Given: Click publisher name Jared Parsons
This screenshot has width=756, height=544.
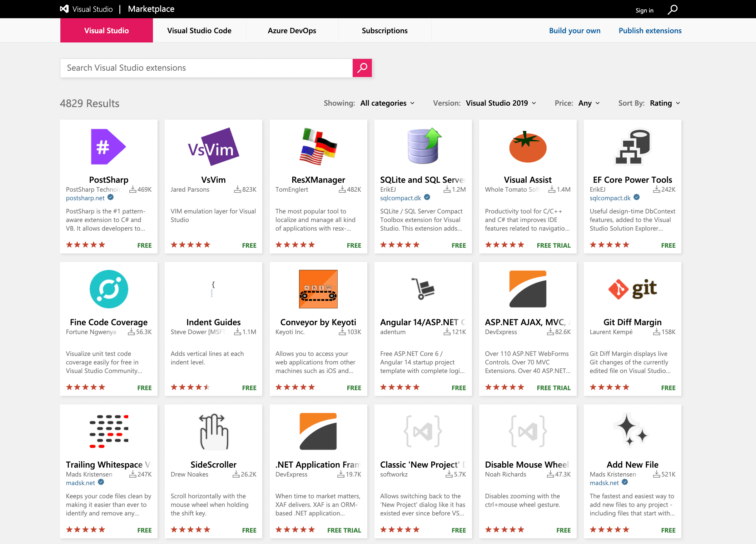Looking at the screenshot, I should [x=190, y=190].
